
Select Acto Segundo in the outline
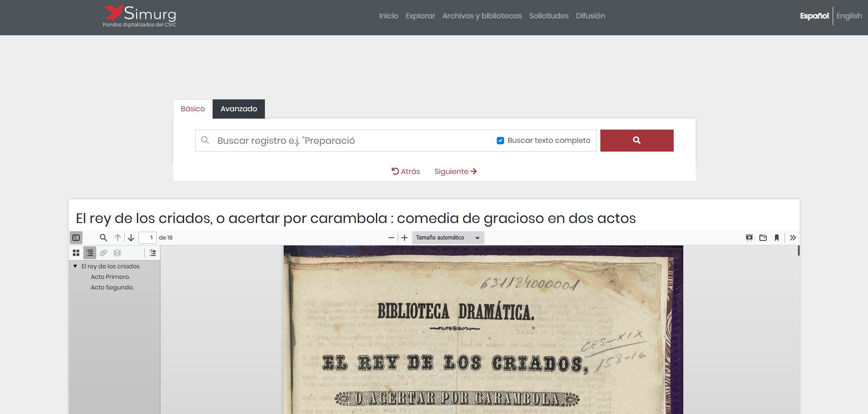click(x=112, y=287)
